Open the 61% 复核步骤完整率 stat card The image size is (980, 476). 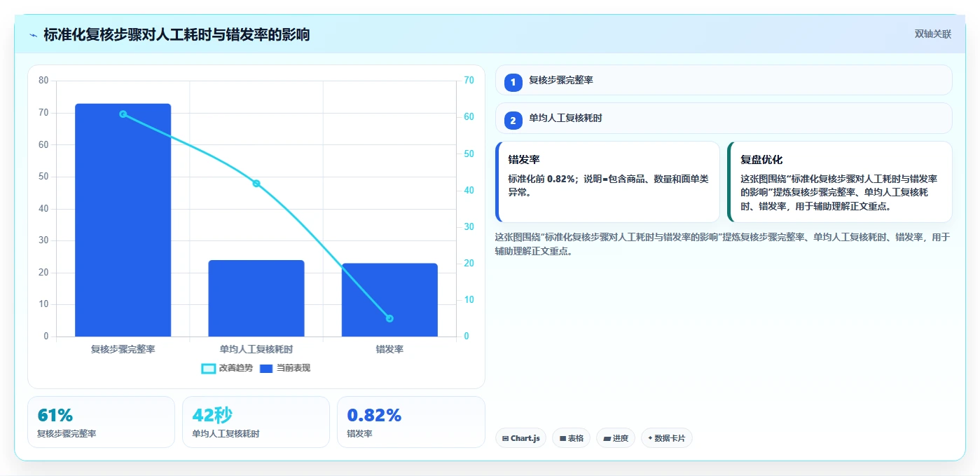click(101, 422)
